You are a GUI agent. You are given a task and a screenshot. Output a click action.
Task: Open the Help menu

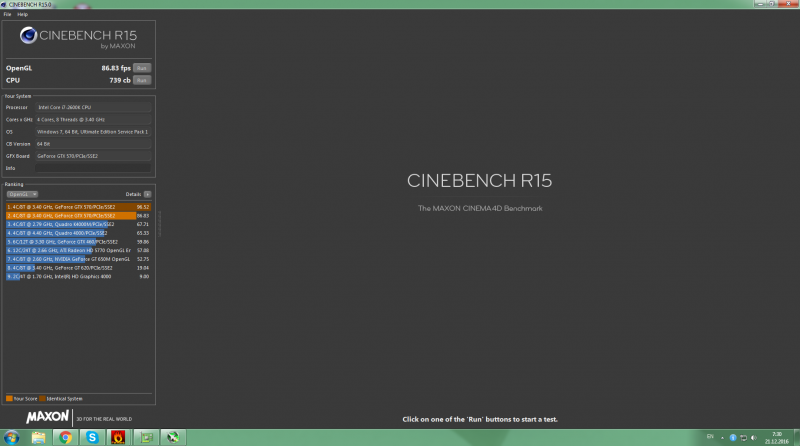pos(22,14)
